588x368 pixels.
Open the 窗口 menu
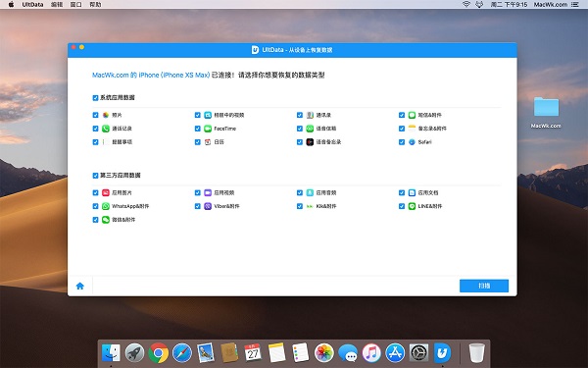pyautogui.click(x=76, y=5)
